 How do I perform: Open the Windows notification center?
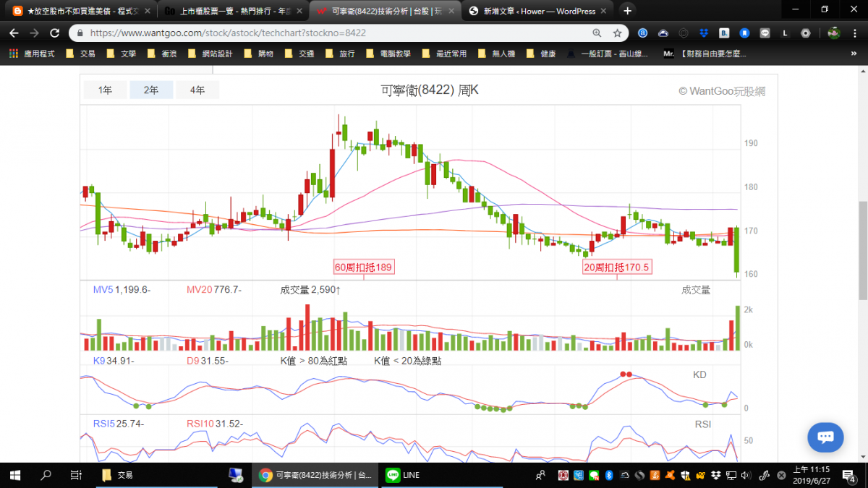tap(851, 475)
